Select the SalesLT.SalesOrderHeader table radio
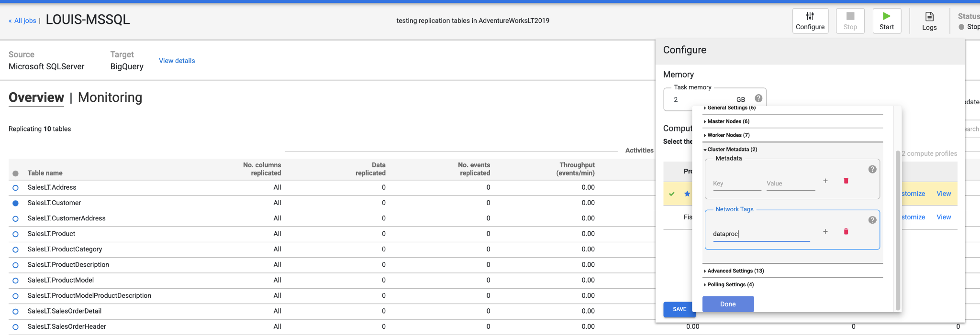Screen dimensions: 980x336 (15, 327)
